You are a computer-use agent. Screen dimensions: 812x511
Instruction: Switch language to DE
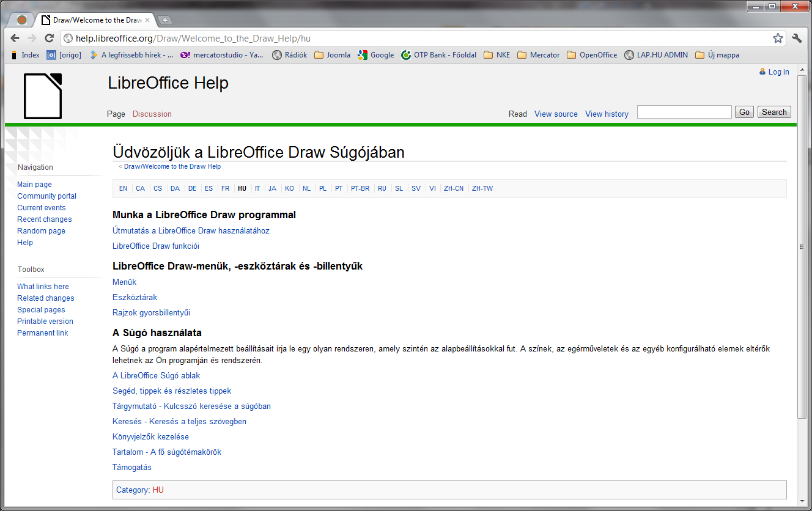pos(192,189)
